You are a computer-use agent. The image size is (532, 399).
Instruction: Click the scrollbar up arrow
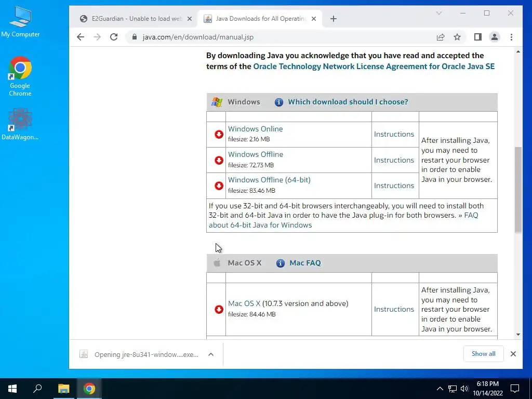[518, 51]
